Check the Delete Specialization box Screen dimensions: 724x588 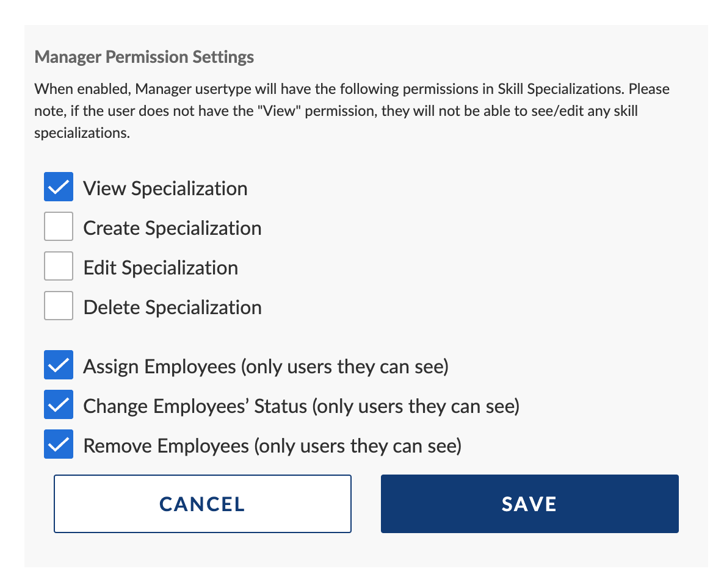coord(59,306)
